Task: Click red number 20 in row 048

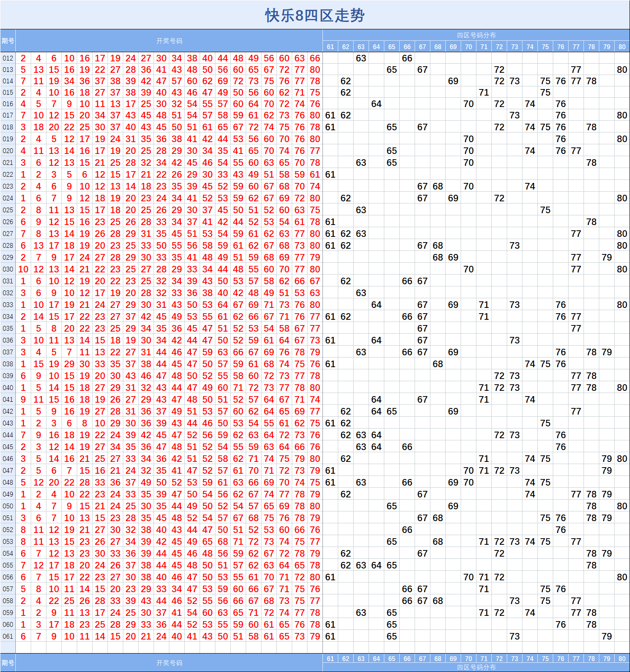Action: click(54, 483)
